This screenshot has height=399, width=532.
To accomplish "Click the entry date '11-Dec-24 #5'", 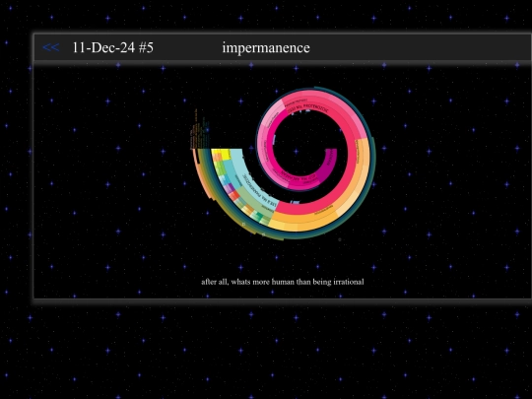I will 113,47.
